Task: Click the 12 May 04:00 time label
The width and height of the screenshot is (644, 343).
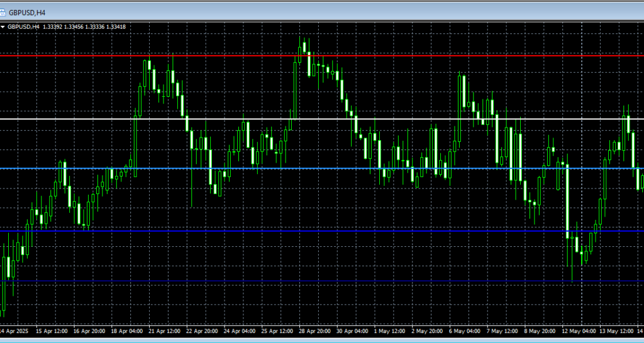Action: point(579,331)
